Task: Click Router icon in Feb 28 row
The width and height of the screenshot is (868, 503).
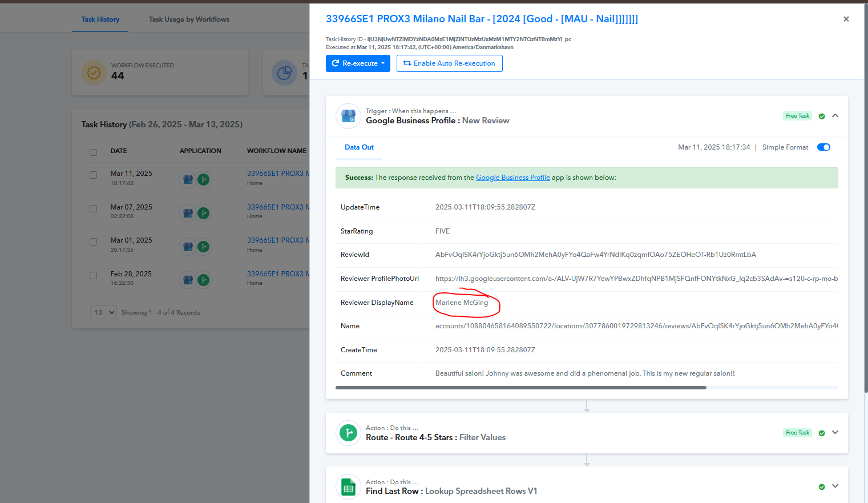Action: tap(203, 280)
